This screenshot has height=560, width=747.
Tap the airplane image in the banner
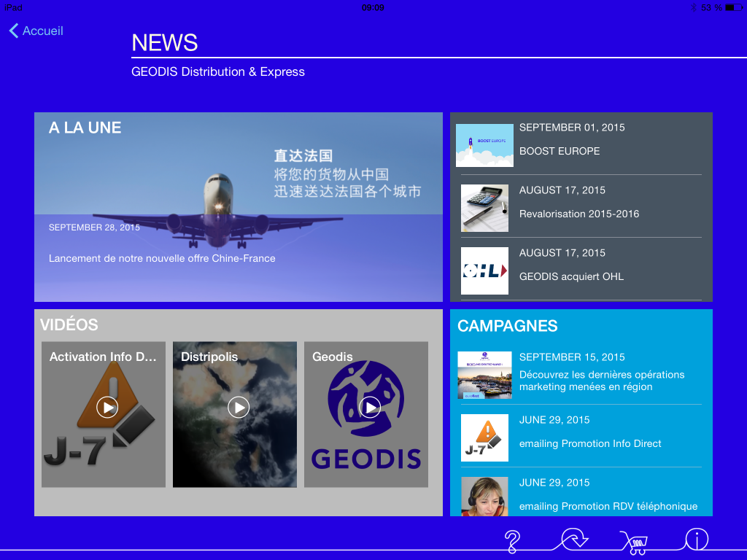point(217,212)
